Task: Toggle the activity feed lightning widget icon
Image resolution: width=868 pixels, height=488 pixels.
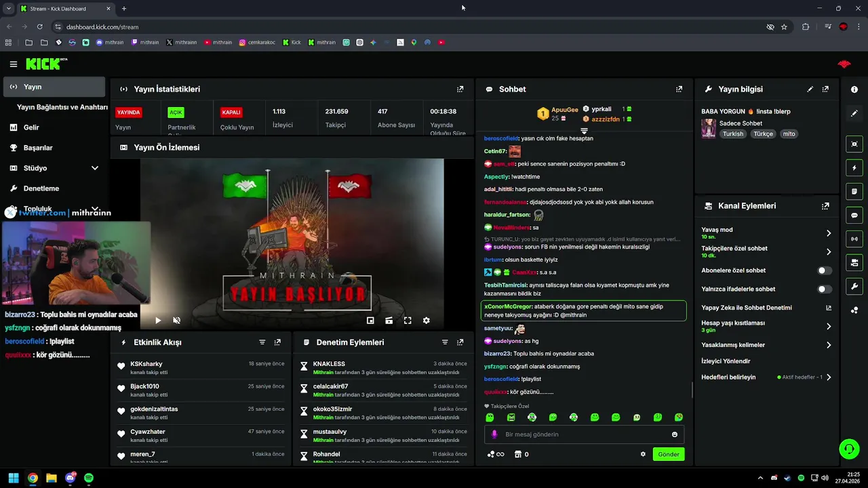Action: coord(854,167)
